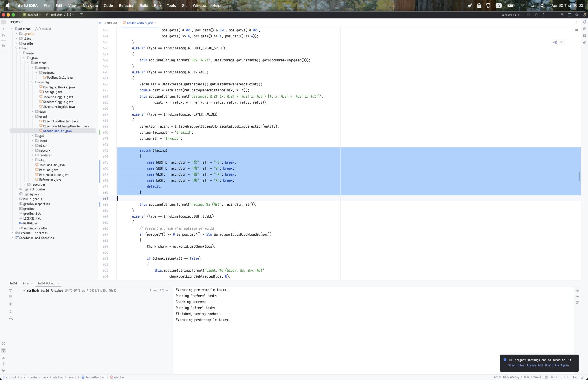Open Services tool window play-circle icon
Screen dimensions: 588x380
point(3,343)
